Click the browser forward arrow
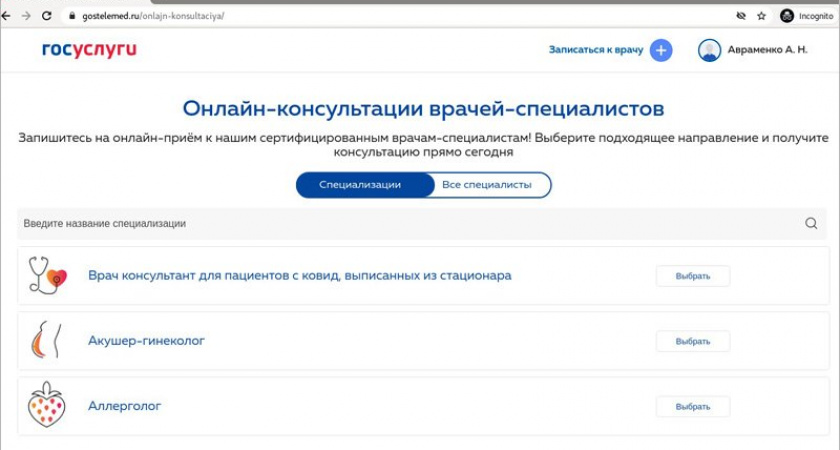The image size is (840, 450). click(26, 16)
